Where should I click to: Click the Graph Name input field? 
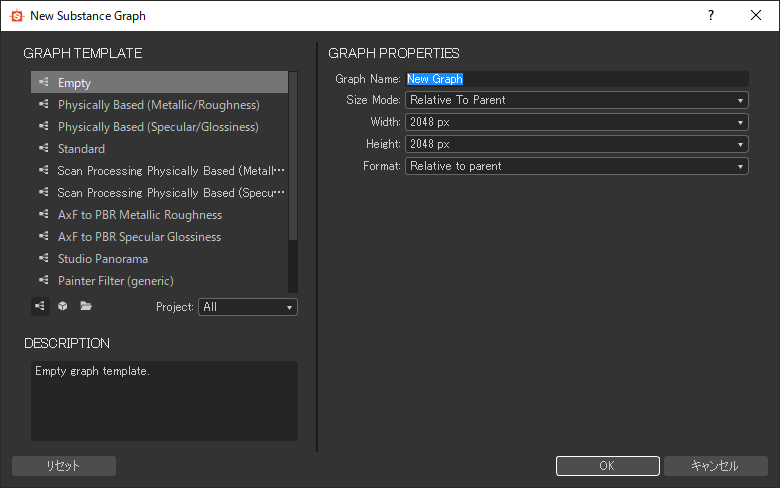coord(577,79)
